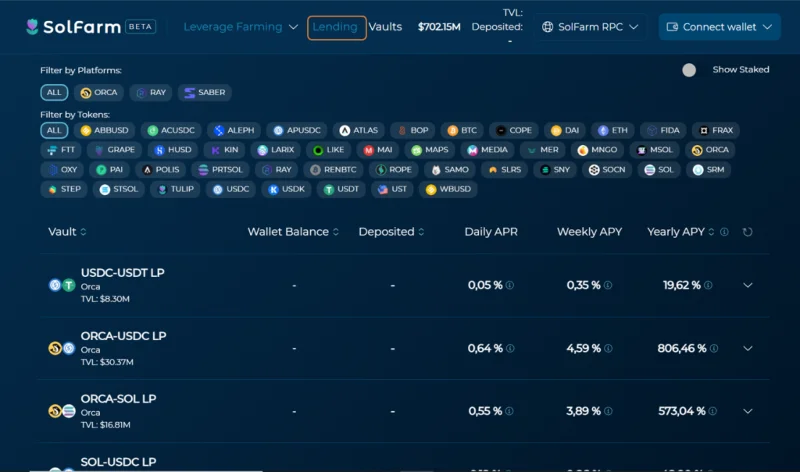Click the SAMO token icon
Image resolution: width=800 pixels, height=472 pixels.
coord(436,170)
